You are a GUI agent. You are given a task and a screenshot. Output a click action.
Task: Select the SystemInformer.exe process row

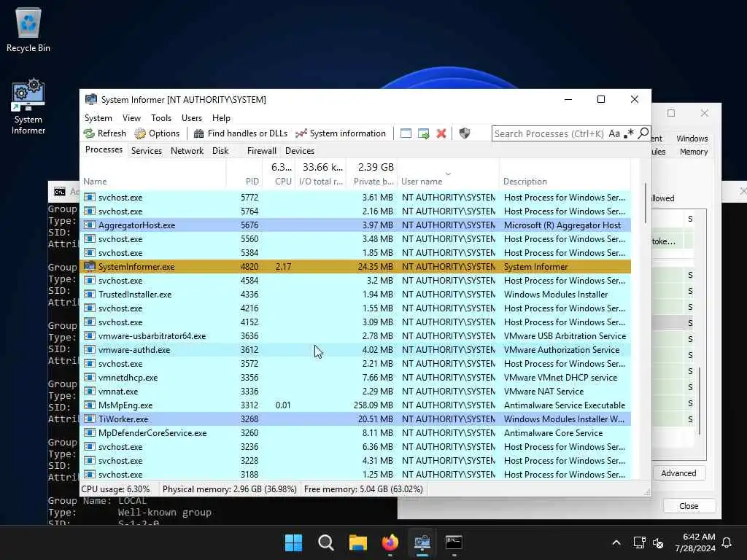point(355,267)
